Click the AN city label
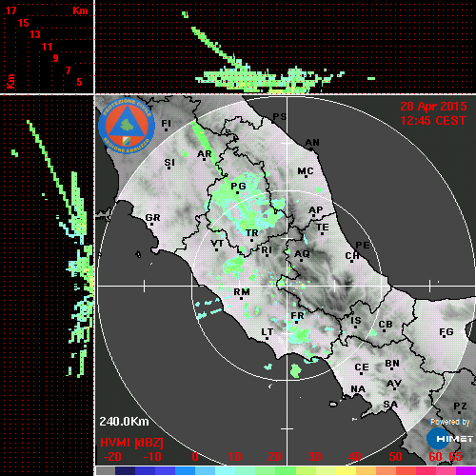Screen dimensions: 476x476 pos(312,143)
